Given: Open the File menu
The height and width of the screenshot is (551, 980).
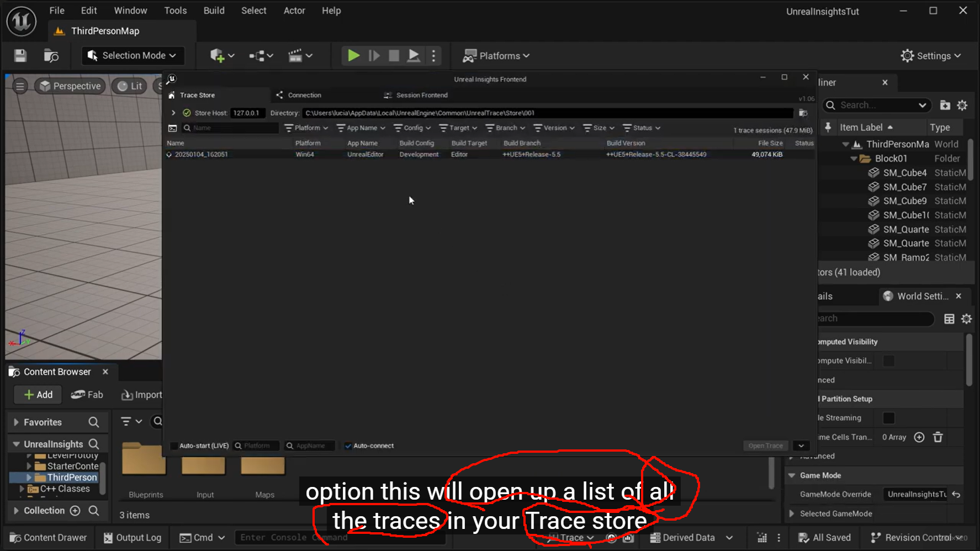Looking at the screenshot, I should pos(57,10).
